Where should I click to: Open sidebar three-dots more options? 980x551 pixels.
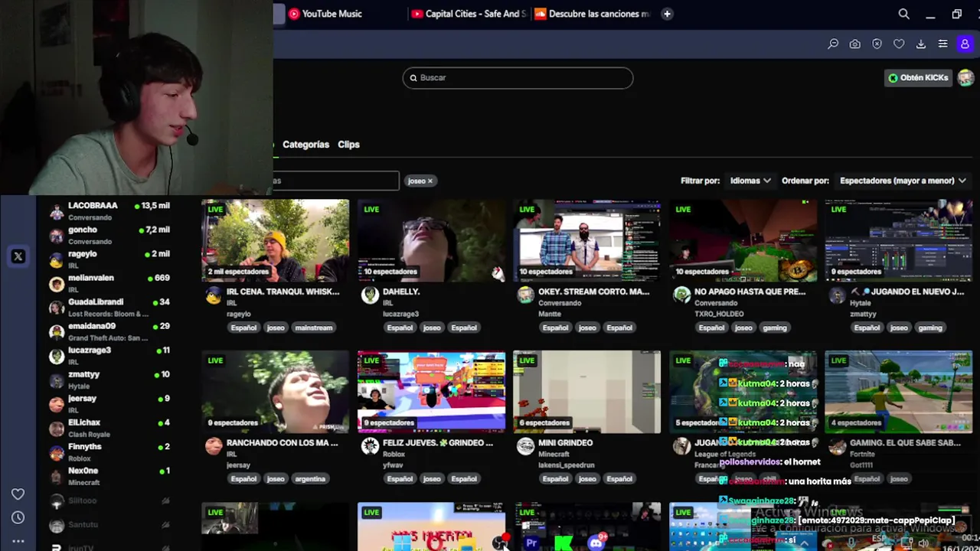pyautogui.click(x=18, y=541)
